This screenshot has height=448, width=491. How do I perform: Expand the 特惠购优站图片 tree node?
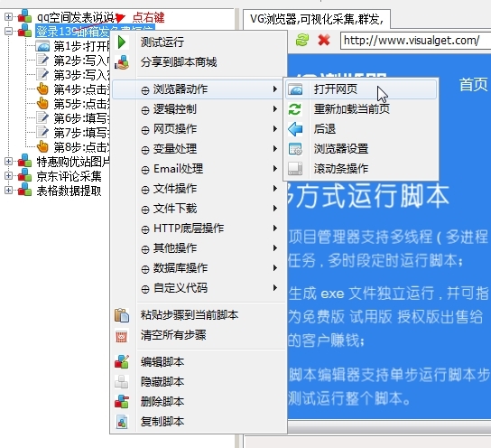(8, 162)
